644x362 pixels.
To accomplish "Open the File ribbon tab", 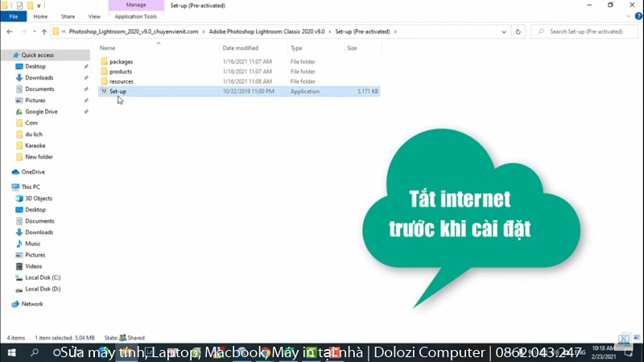I will point(14,16).
